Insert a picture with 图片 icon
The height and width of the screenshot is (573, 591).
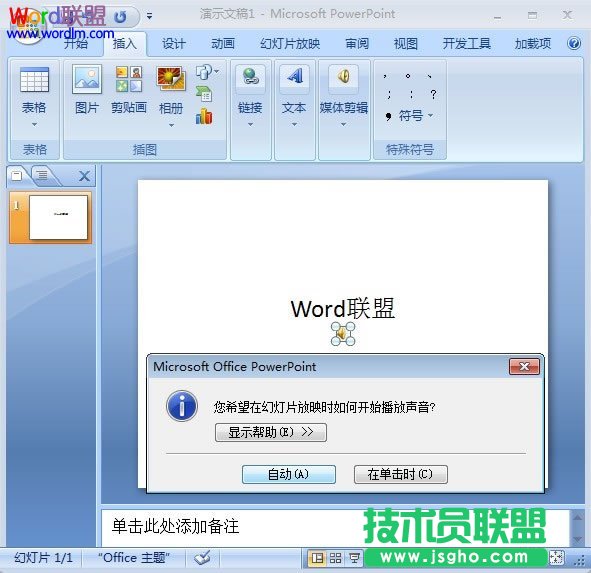pos(87,79)
